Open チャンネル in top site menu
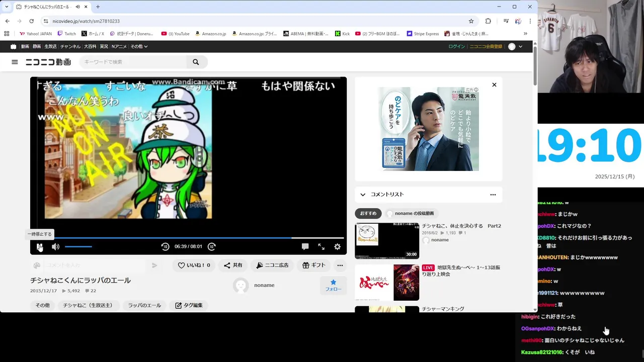Viewport: 644px width, 362px height. tap(70, 46)
